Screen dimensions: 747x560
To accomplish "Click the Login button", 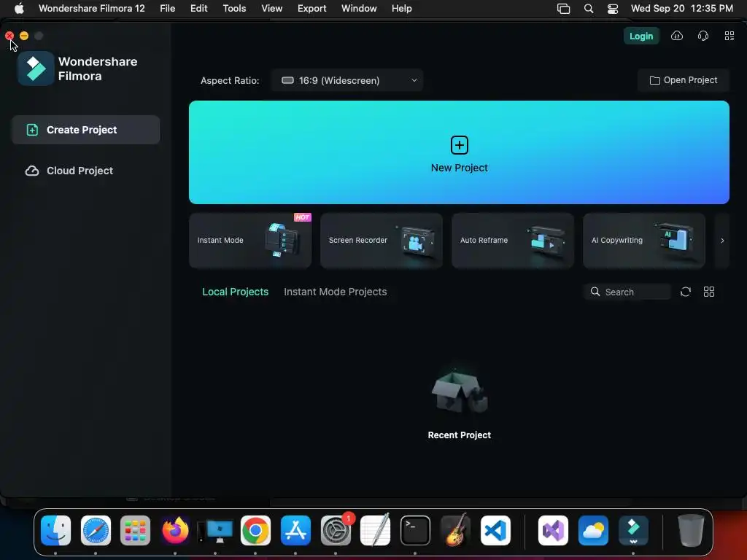I will pyautogui.click(x=641, y=36).
